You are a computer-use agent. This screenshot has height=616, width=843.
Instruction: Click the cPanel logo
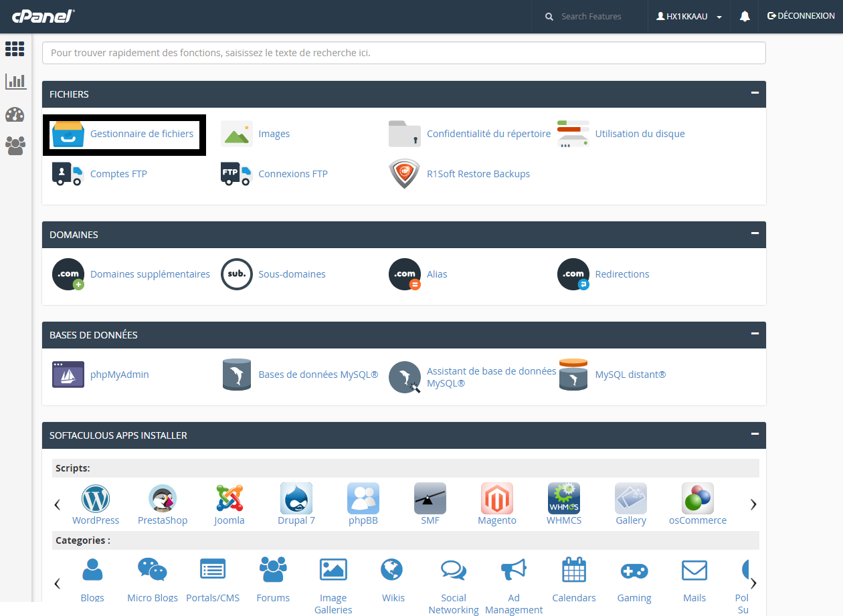pyautogui.click(x=43, y=16)
